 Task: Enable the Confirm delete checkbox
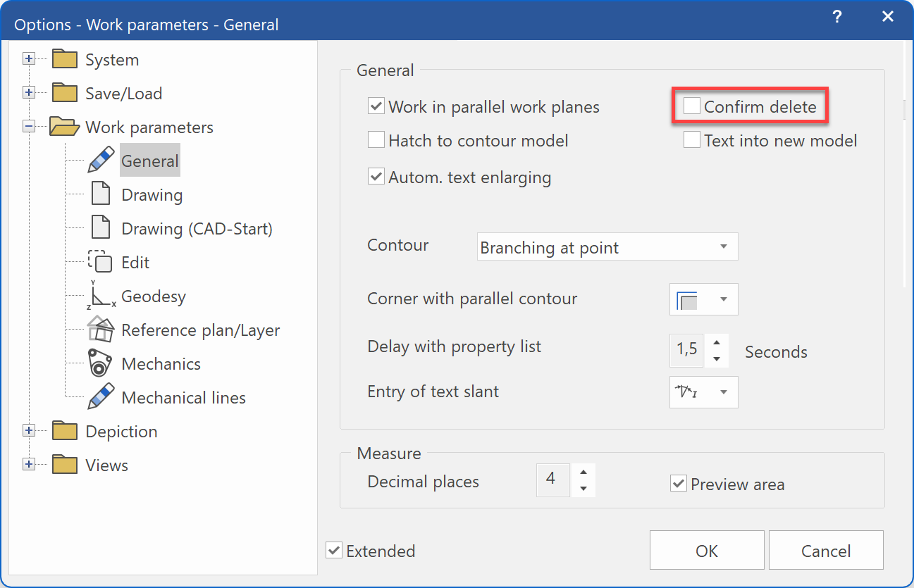coord(692,106)
